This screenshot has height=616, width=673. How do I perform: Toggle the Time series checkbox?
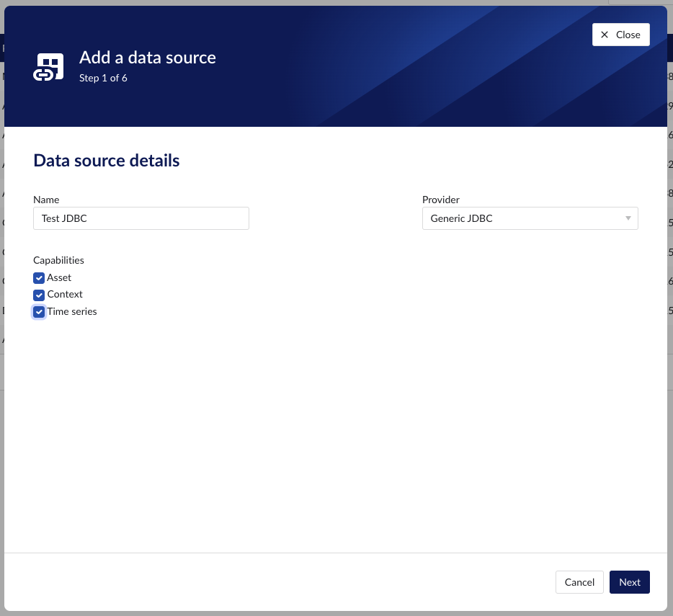[x=39, y=312]
